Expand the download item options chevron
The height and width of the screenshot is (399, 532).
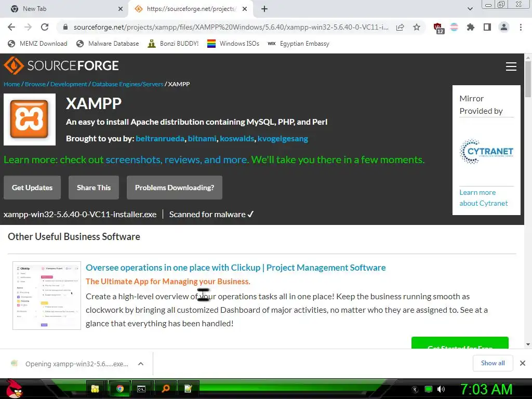141,364
